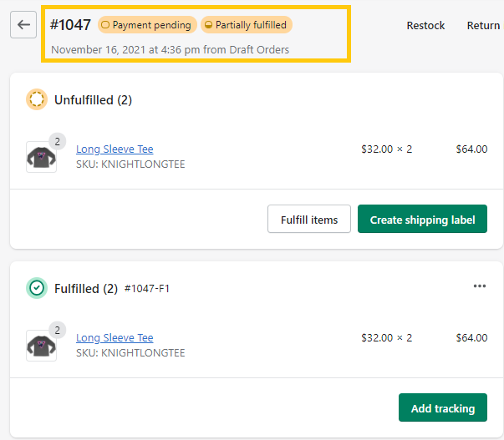The image size is (504, 440).
Task: Click the order number #1047 heading
Action: point(71,25)
